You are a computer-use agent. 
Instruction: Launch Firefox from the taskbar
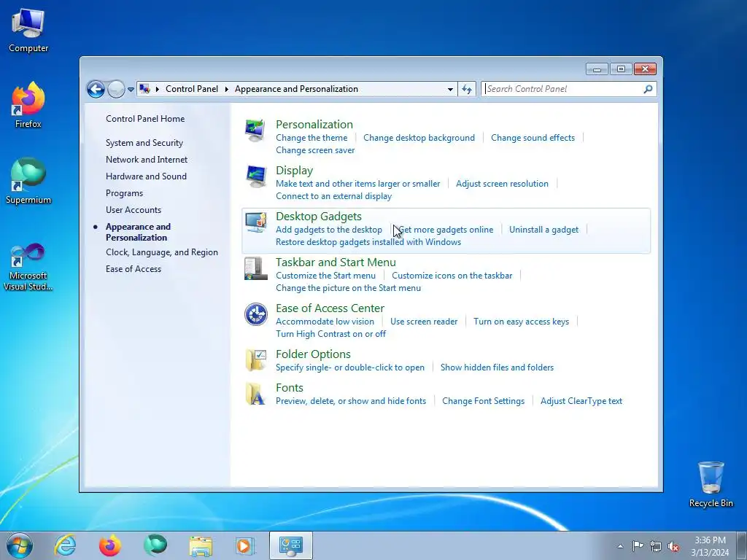(x=109, y=545)
